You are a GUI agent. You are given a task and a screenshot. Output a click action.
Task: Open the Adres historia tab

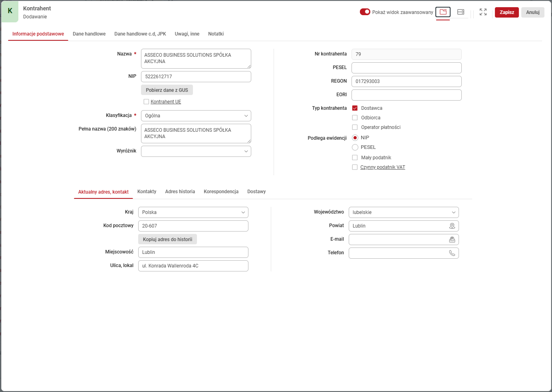(x=180, y=192)
